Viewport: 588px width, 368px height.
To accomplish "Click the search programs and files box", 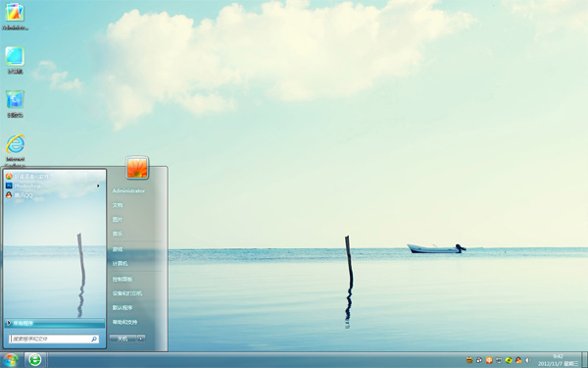I will 54,339.
